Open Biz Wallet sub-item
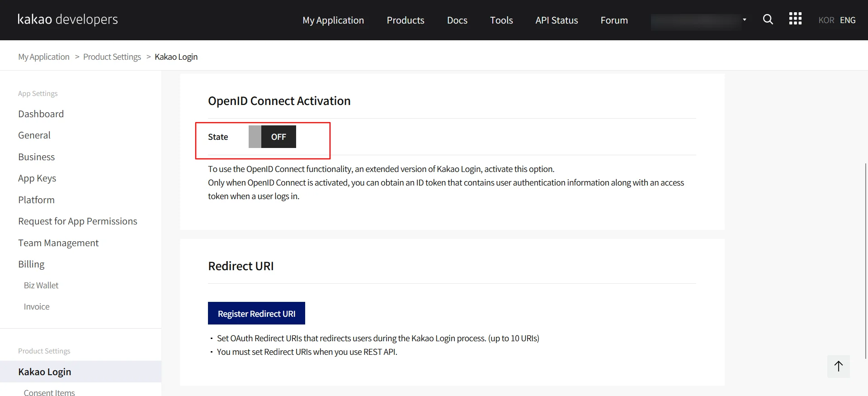Screen dimensions: 868x396 [41, 286]
